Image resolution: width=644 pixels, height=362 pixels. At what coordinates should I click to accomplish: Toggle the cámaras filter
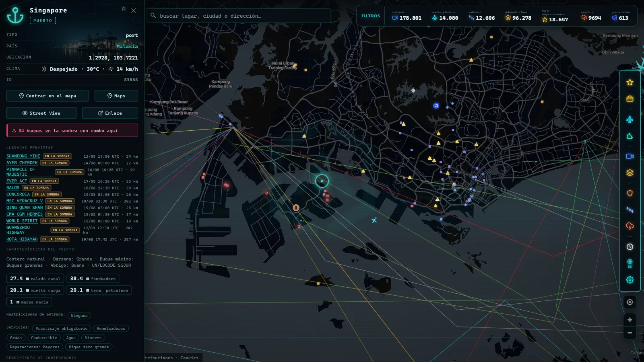tap(407, 16)
